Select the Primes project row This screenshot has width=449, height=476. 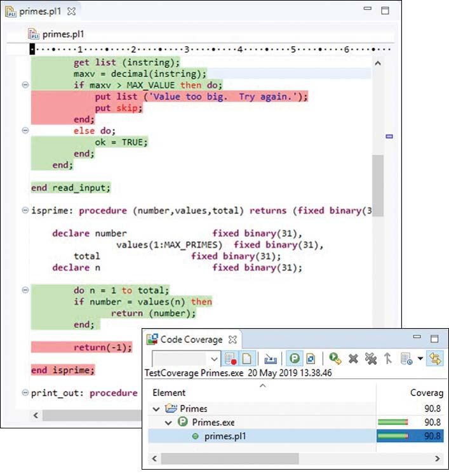pyautogui.click(x=295, y=409)
